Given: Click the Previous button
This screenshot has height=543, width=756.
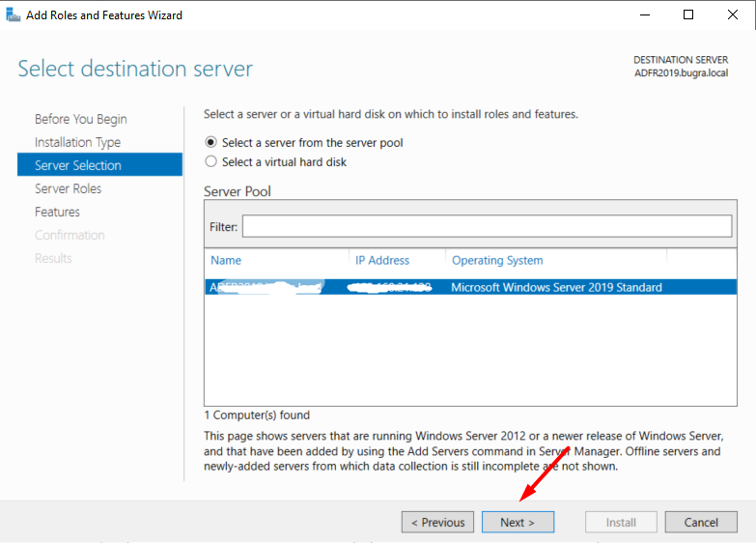Looking at the screenshot, I should pos(437,523).
